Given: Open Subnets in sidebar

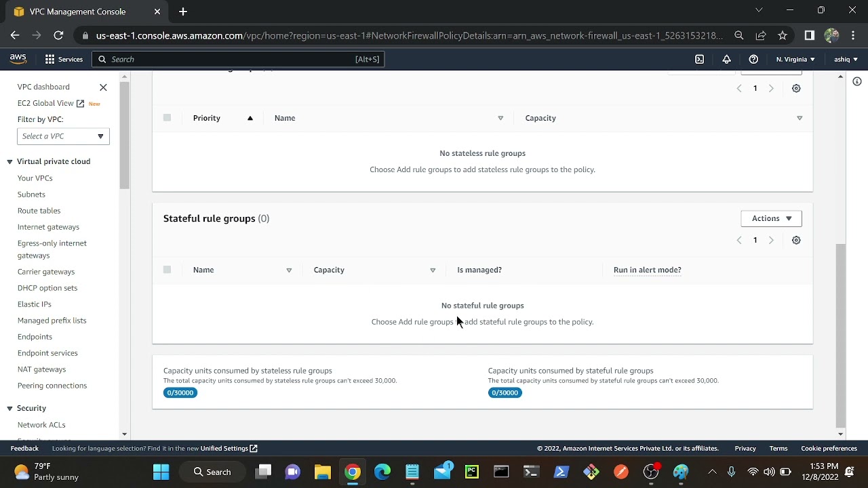Looking at the screenshot, I should (31, 195).
